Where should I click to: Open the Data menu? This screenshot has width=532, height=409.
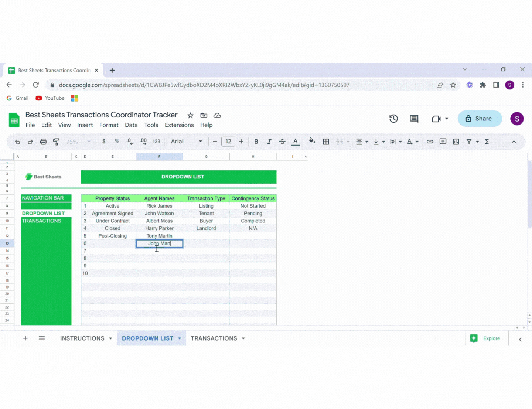point(131,125)
